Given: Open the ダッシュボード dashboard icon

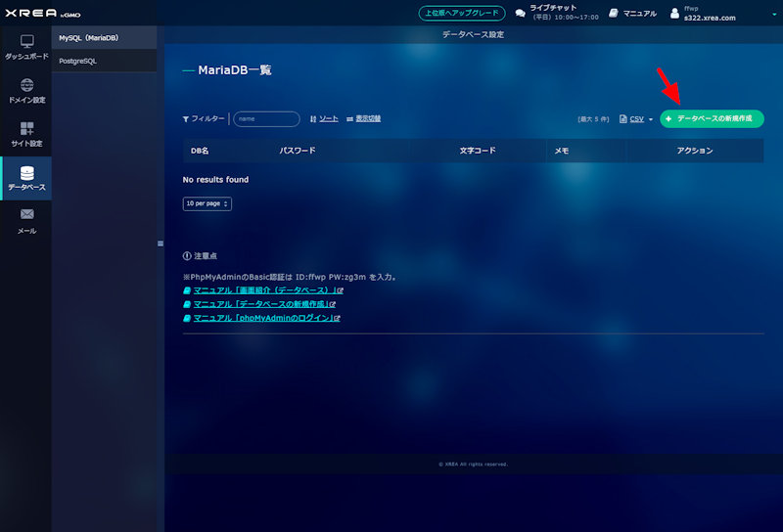Looking at the screenshot, I should [x=26, y=43].
